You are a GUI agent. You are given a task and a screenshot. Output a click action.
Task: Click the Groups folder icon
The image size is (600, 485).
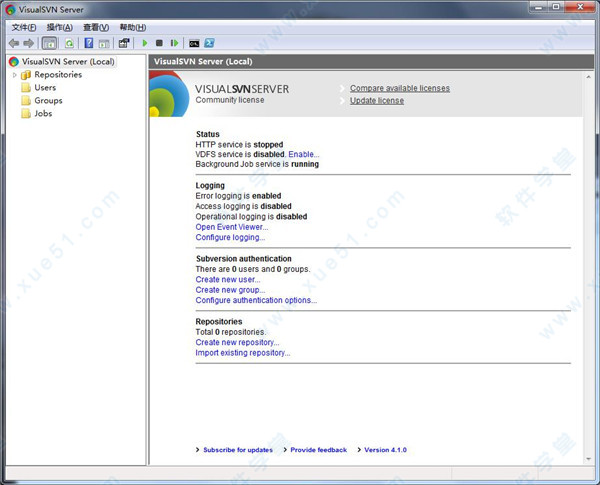click(26, 101)
